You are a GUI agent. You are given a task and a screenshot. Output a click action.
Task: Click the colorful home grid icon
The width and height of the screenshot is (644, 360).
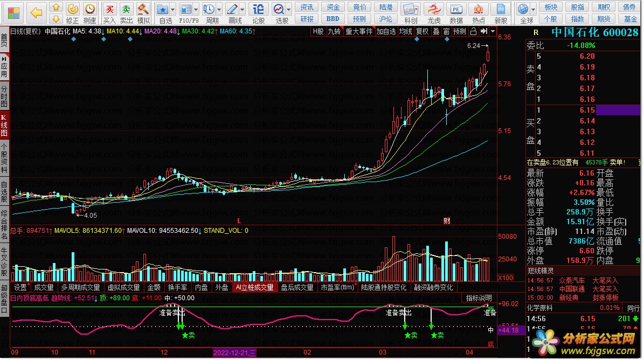click(x=13, y=13)
